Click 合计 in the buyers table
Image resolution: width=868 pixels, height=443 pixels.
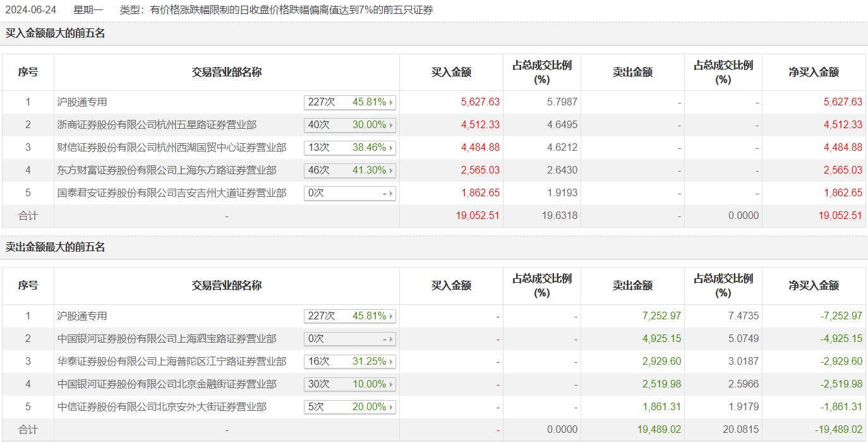coord(28,216)
